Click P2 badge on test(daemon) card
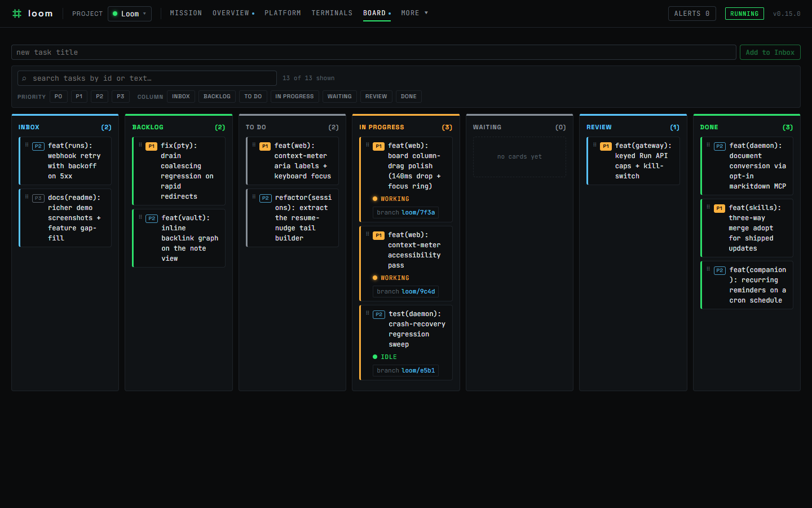The height and width of the screenshot is (508, 812). (x=379, y=314)
